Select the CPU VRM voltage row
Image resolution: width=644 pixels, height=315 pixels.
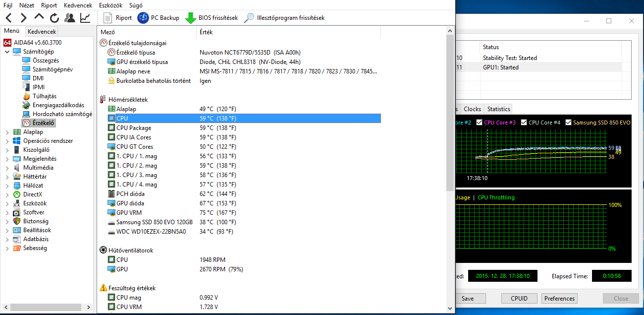pos(244,307)
